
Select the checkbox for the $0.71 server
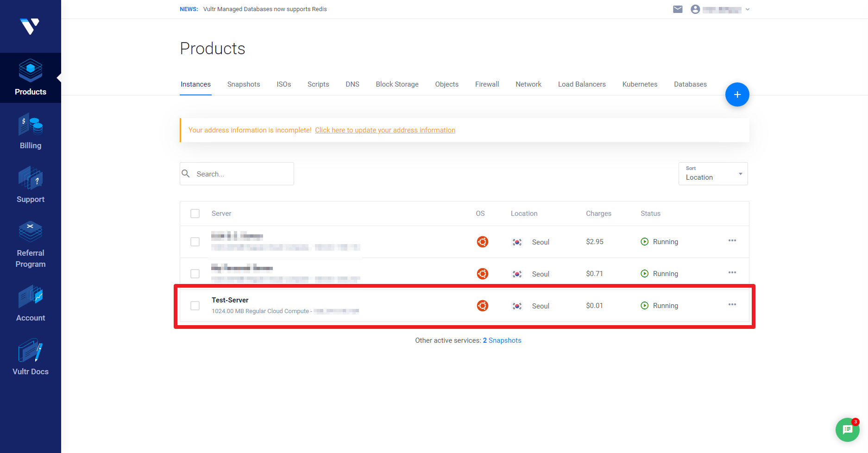pos(195,274)
